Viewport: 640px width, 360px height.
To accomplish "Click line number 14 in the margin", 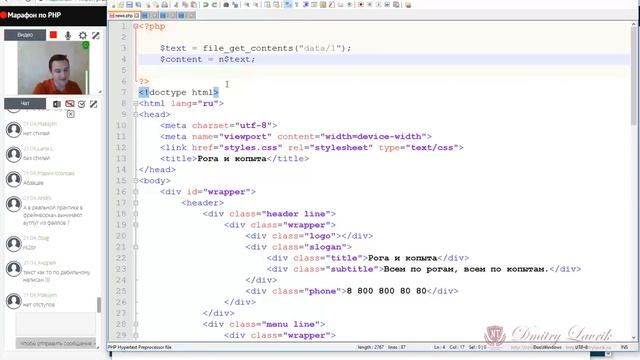I will click(121, 170).
